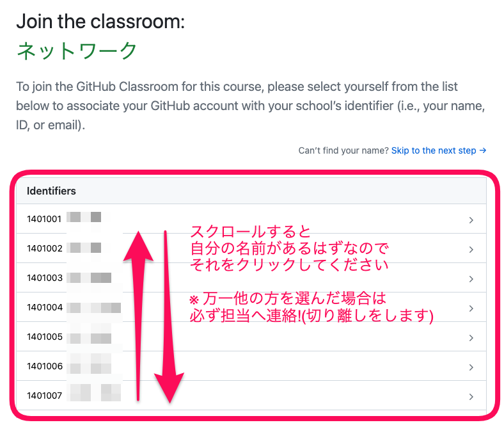Click blurred name beside 1401003

point(89,278)
